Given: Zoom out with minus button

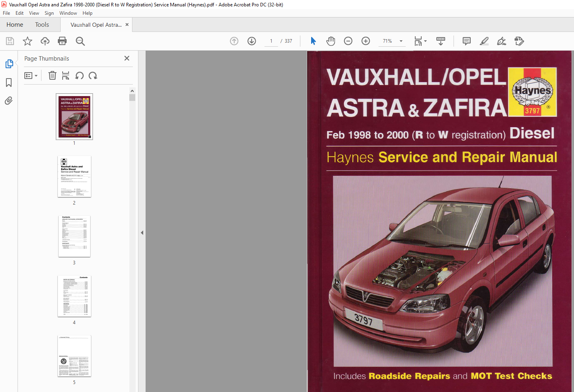Looking at the screenshot, I should [348, 41].
